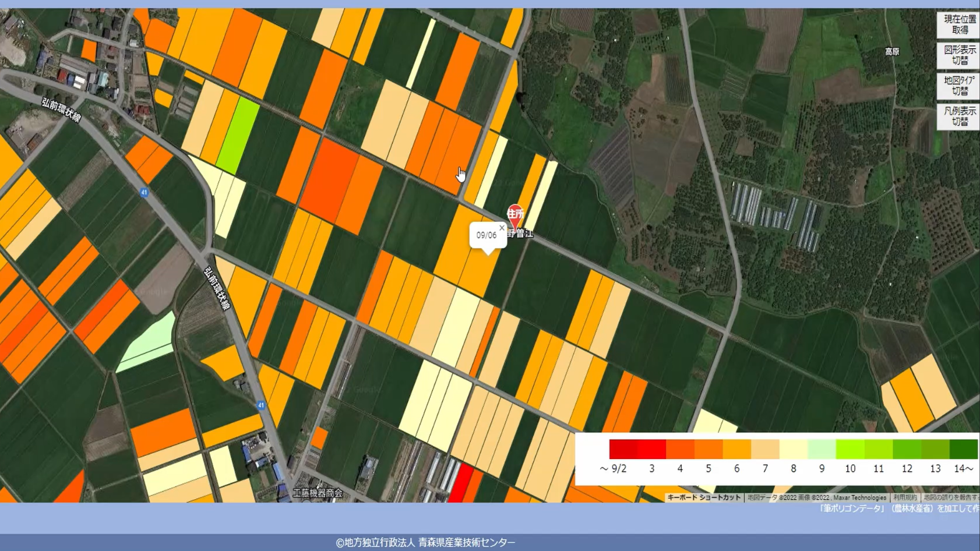
Task: Select the bright red field polygon at the bottom of the map
Action: coord(460,482)
